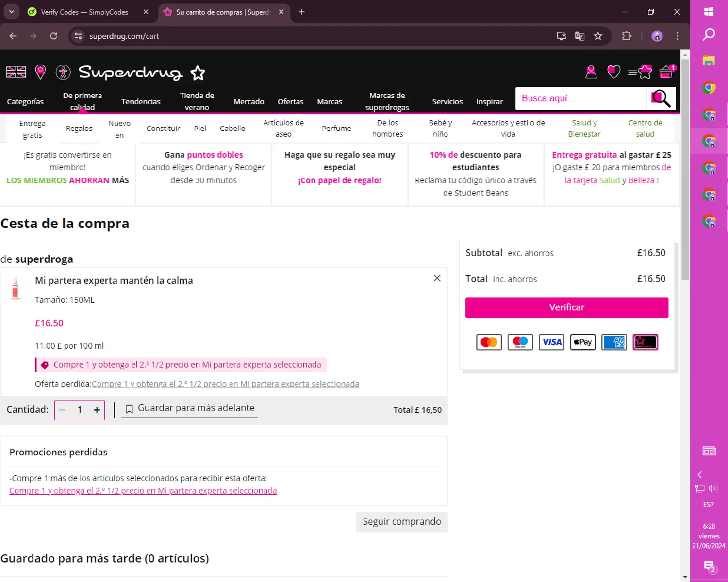The image size is (728, 582).
Task: Open Ofertas menu item
Action: 290,101
